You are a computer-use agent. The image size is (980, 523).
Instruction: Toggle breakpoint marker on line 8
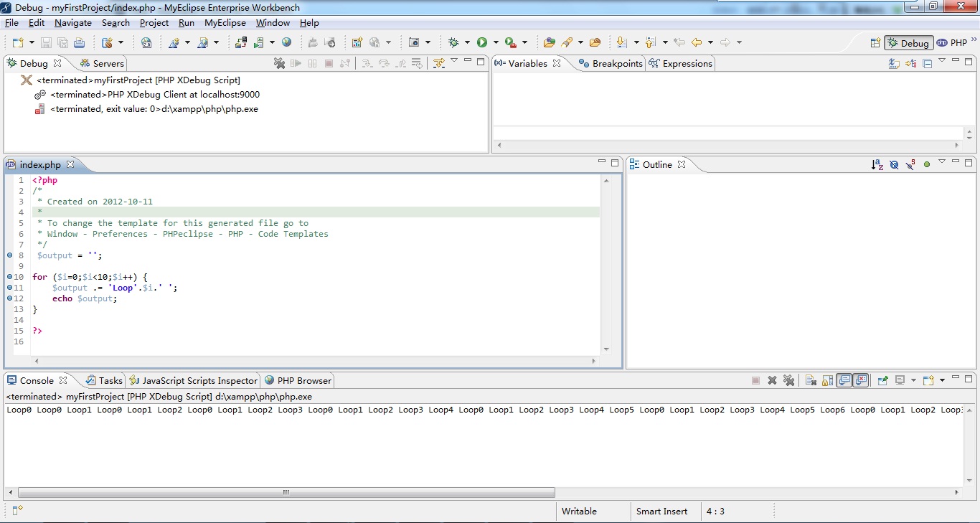10,255
